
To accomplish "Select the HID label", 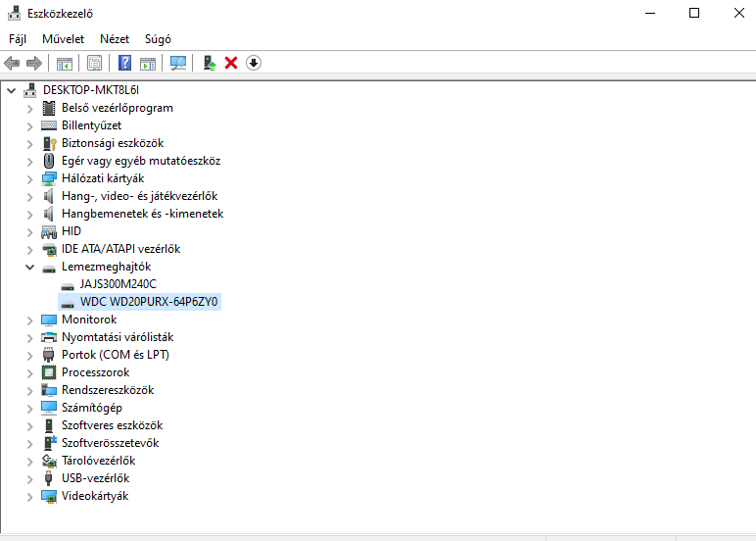I will click(71, 231).
